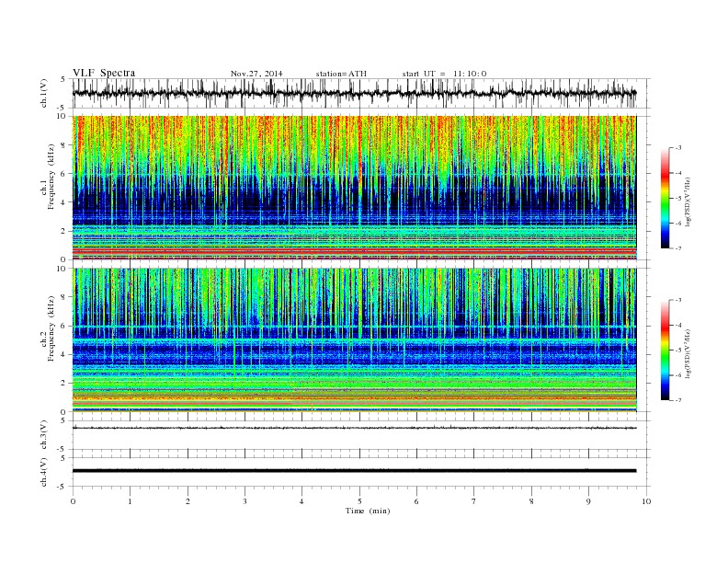Click the ch.2 spectrogram color bar
The height and width of the screenshot is (563, 728).
pyautogui.click(x=665, y=350)
